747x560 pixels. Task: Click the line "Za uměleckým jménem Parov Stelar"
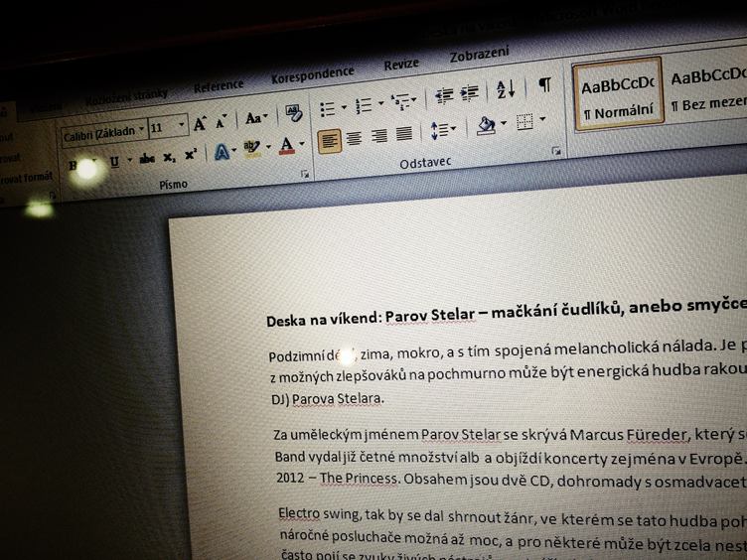(x=511, y=435)
